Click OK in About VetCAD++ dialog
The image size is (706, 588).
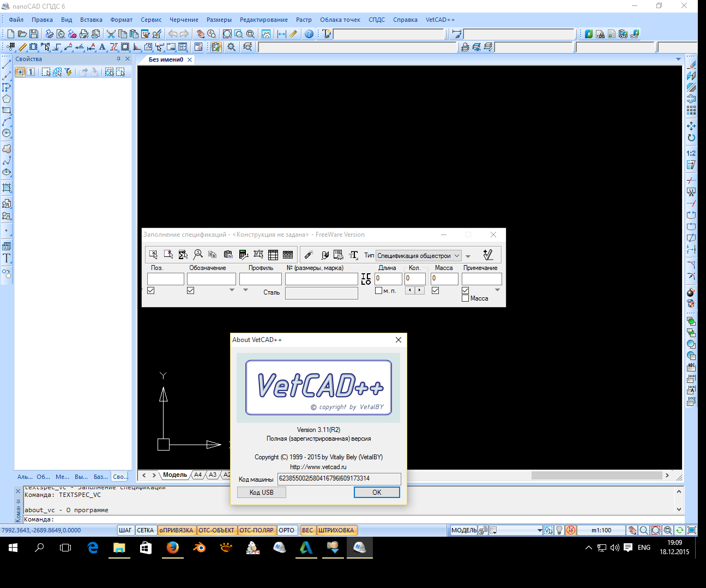[377, 493]
